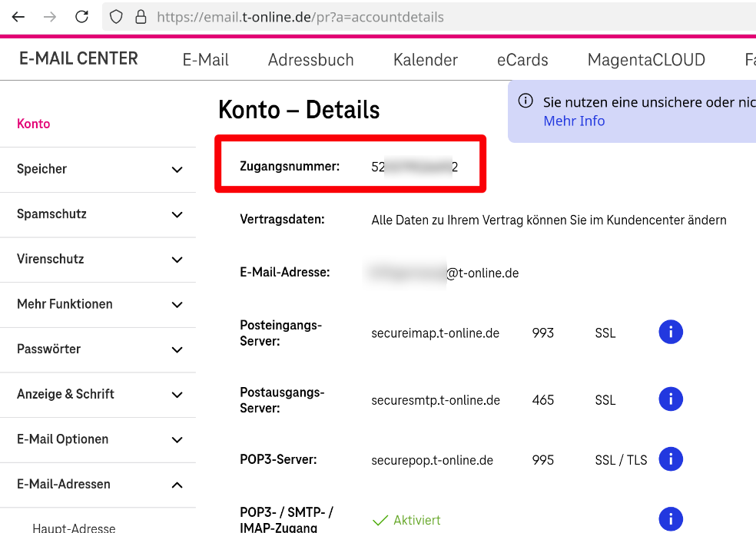Click the E-MAIL CENTER logo text
The image size is (756, 533).
pyautogui.click(x=78, y=59)
